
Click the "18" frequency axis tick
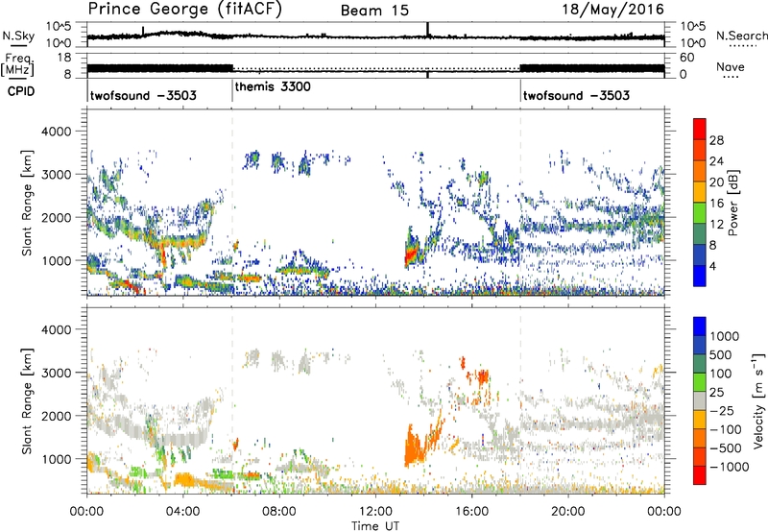pyautogui.click(x=64, y=58)
